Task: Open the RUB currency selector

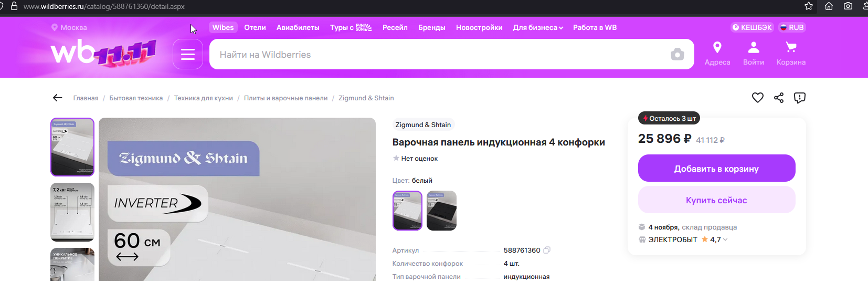Action: [792, 27]
